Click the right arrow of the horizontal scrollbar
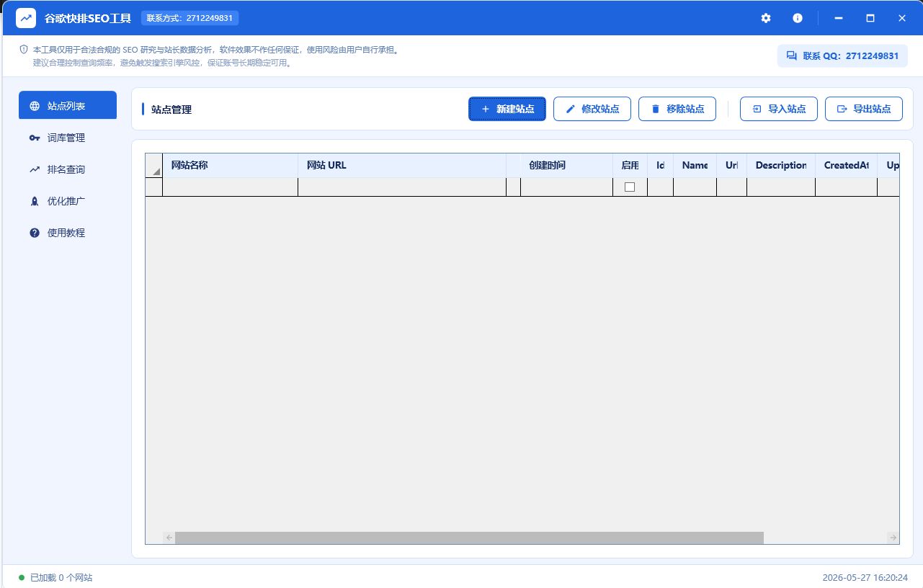 tap(893, 538)
